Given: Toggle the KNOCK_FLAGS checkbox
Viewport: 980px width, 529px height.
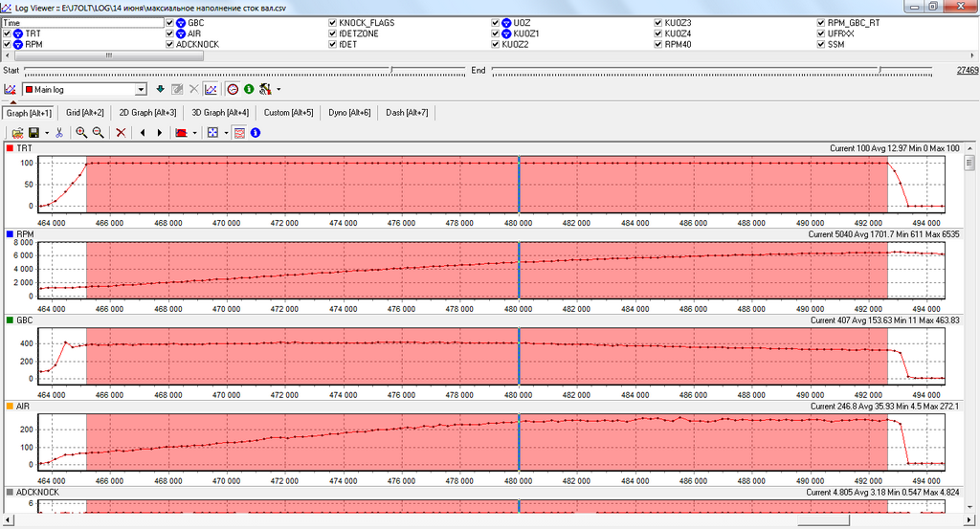Looking at the screenshot, I should coord(332,22).
